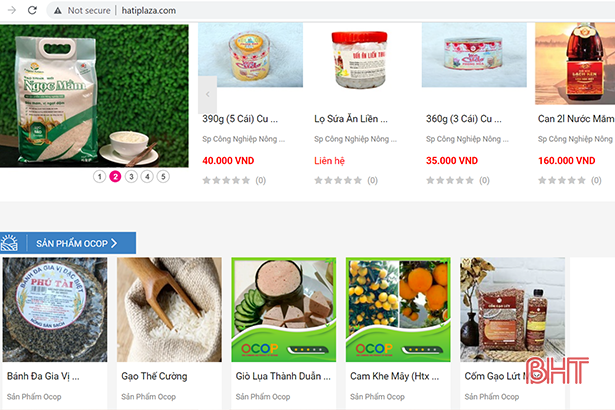Rate the 40.000 VND product with stars
The height and width of the screenshot is (410, 615).
pos(226,180)
